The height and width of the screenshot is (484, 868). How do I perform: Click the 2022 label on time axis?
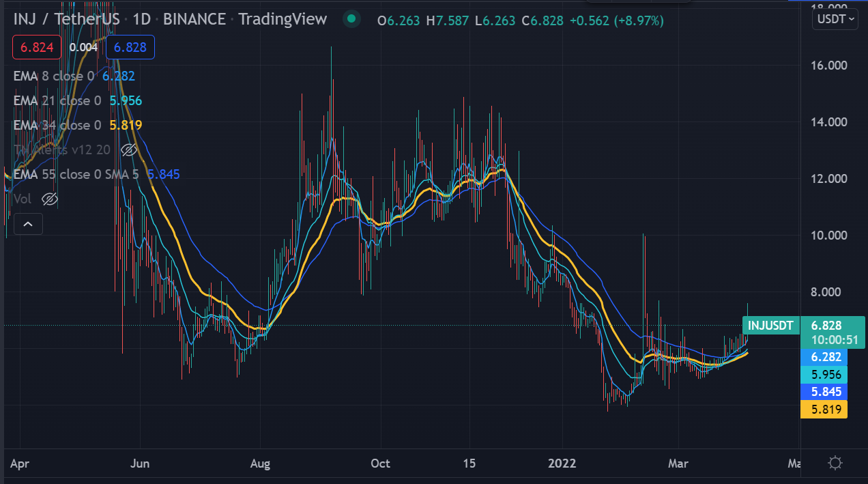(x=562, y=464)
